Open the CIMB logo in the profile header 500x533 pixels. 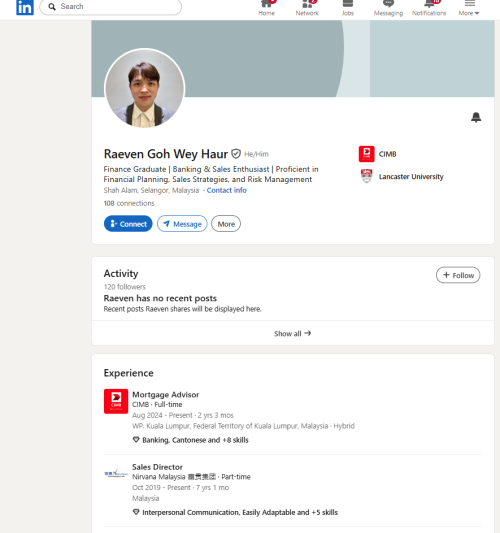[x=366, y=154]
